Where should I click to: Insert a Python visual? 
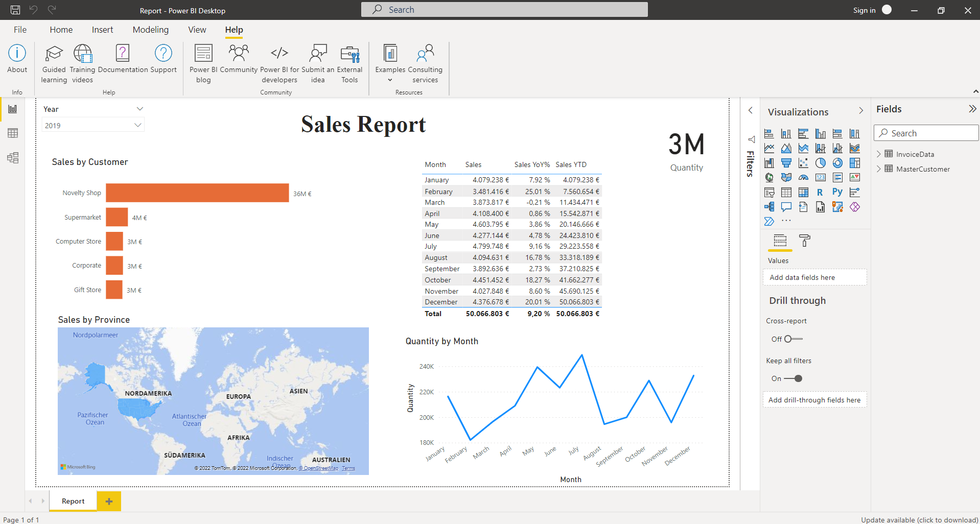(x=837, y=193)
